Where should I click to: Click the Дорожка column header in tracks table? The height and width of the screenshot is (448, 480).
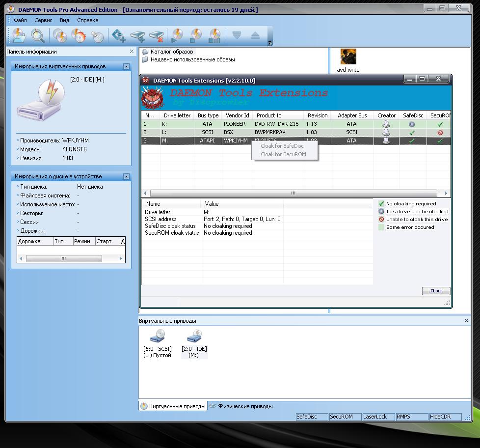click(x=35, y=241)
